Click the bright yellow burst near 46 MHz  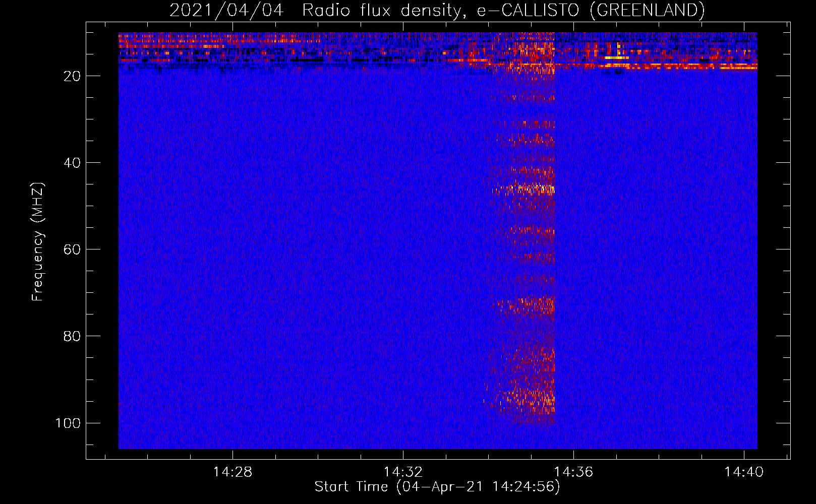click(x=527, y=190)
